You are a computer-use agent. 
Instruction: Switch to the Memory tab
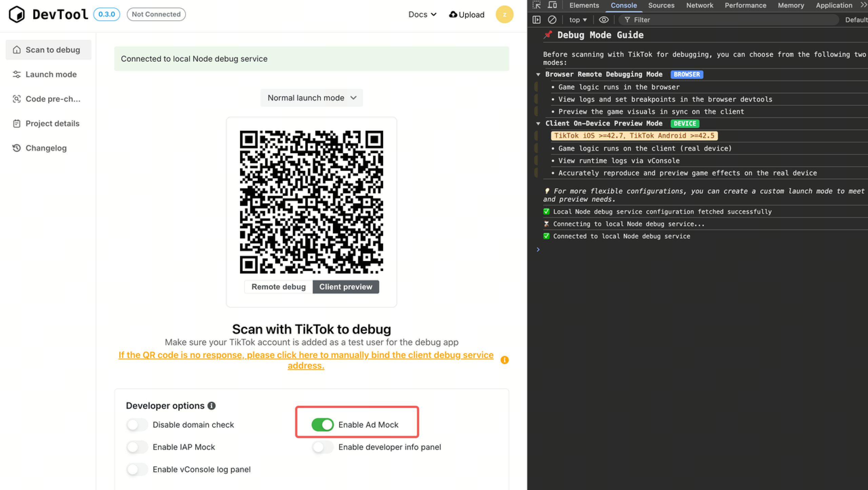click(x=791, y=5)
